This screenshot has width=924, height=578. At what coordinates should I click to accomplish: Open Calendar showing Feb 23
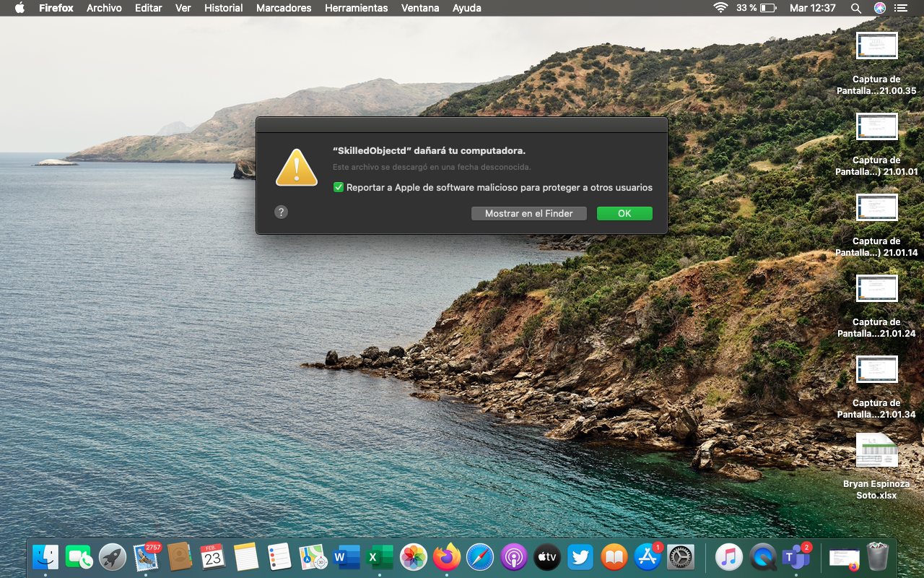(x=212, y=557)
